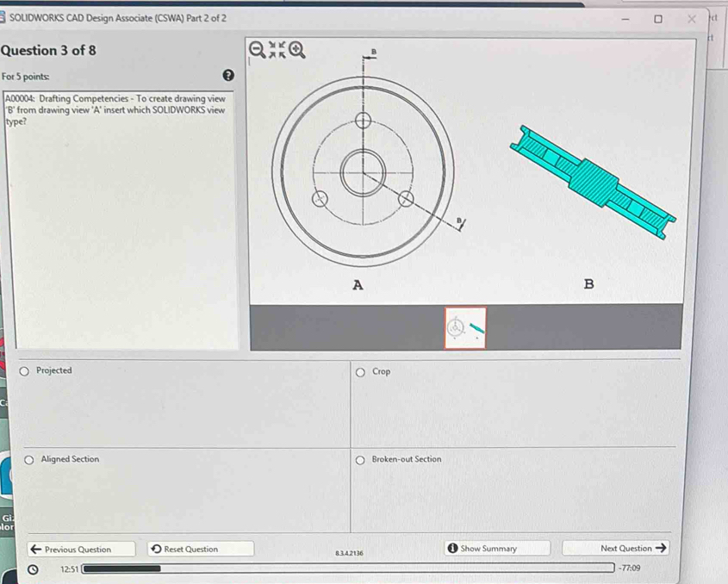Screen dimensions: 728x584
Task: Minimize the CSWA exam window
Action: click(625, 19)
